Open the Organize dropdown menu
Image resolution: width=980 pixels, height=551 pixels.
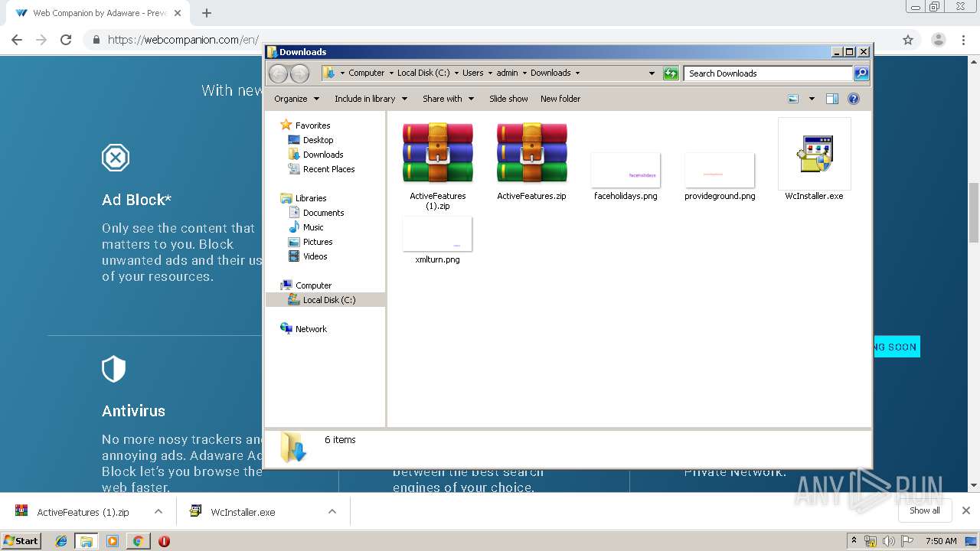(296, 99)
